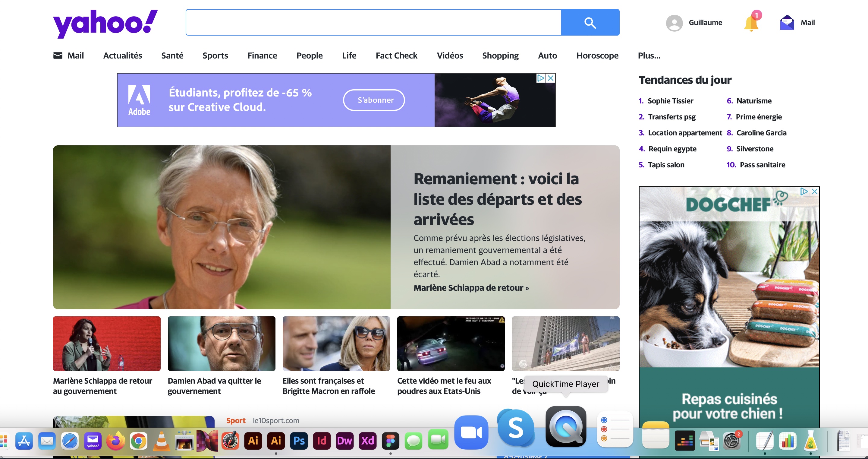
Task: Open Reminders from the dock
Action: (x=615, y=429)
